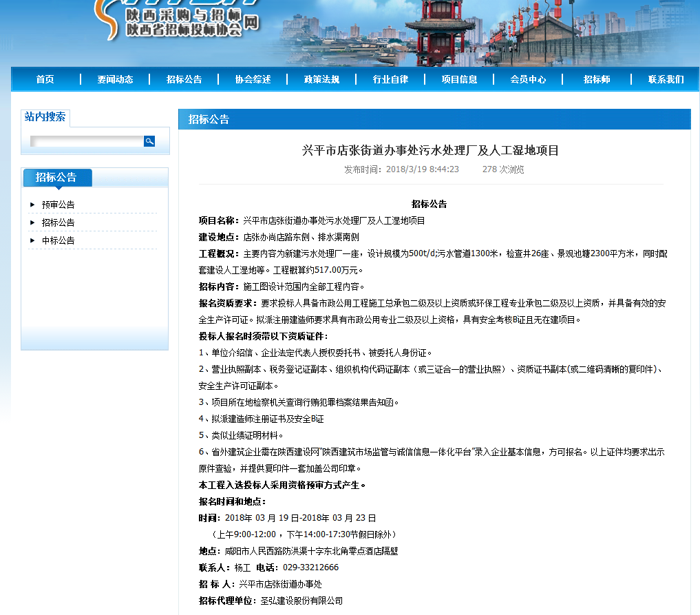Open 联系我们 in the navigation bar
The image size is (700, 615).
coord(666,79)
